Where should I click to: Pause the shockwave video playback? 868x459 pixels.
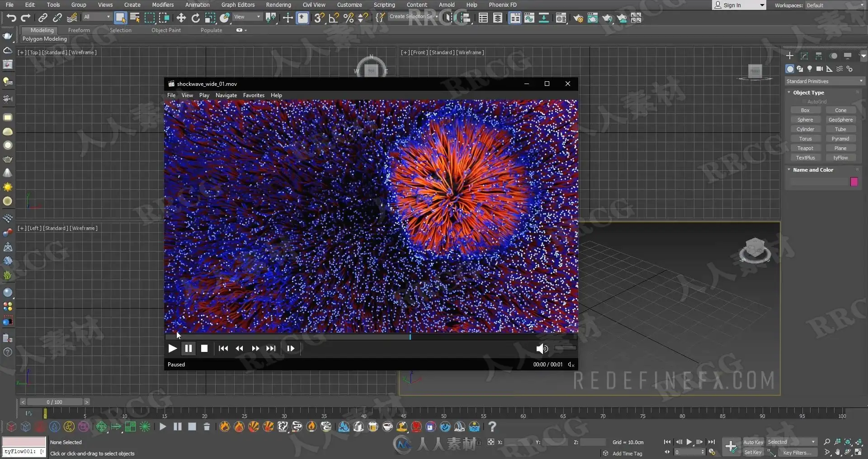[189, 348]
